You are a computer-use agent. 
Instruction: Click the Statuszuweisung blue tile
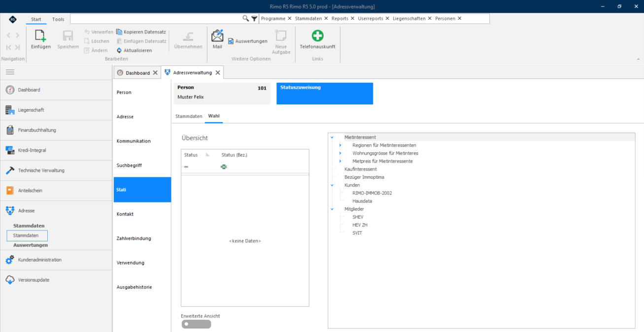pos(325,94)
